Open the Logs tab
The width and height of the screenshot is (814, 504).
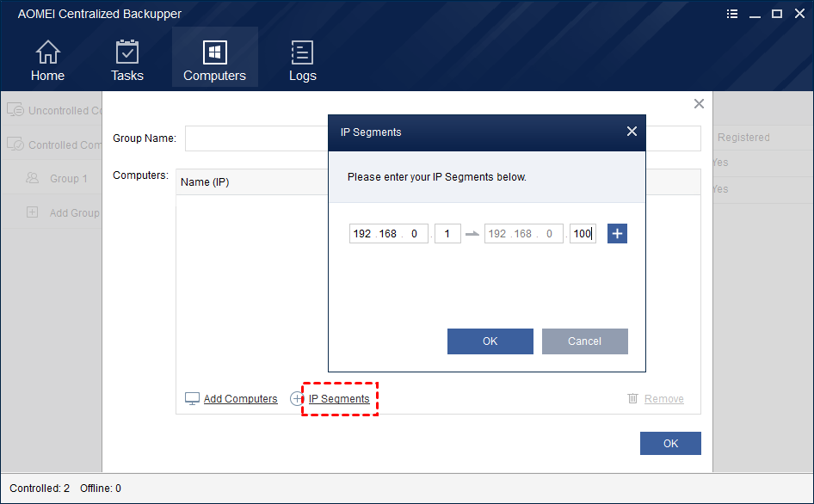tap(302, 60)
